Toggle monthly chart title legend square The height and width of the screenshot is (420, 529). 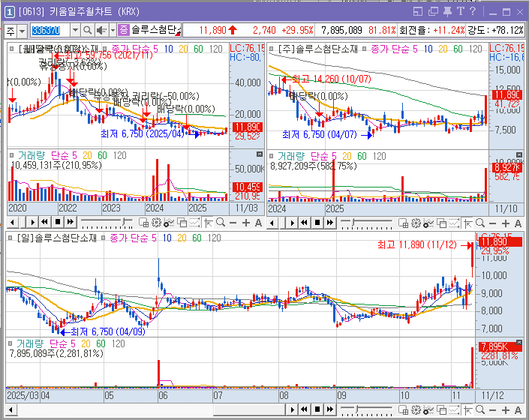12,49
